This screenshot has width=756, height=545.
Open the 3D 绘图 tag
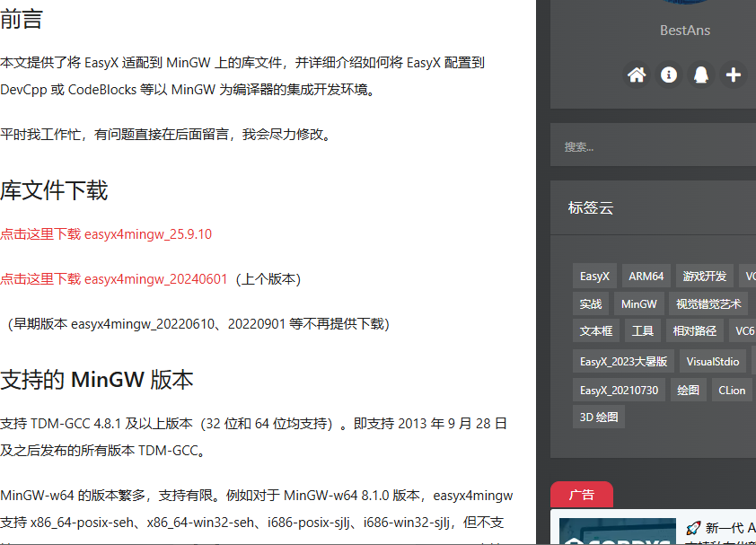[599, 418]
